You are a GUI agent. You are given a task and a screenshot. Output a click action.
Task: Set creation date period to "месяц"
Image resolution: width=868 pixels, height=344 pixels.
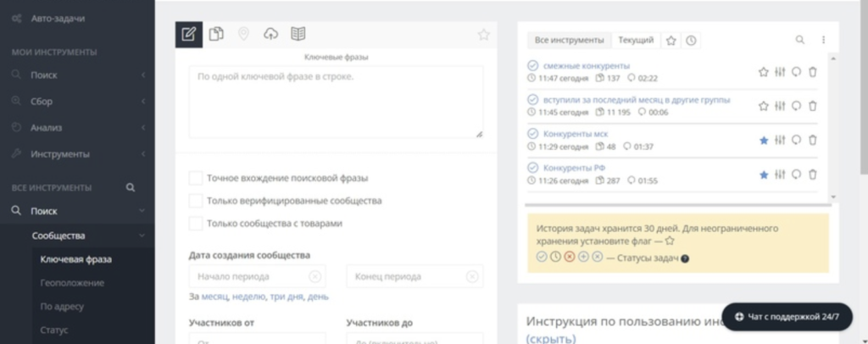tap(214, 297)
